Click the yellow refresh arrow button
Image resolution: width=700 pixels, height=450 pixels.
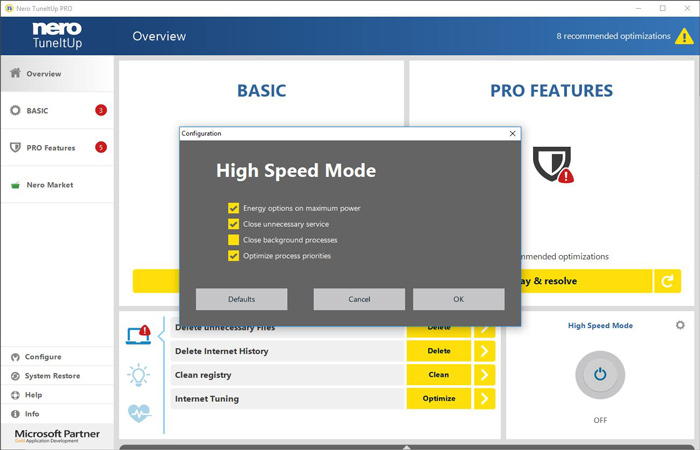pos(667,281)
